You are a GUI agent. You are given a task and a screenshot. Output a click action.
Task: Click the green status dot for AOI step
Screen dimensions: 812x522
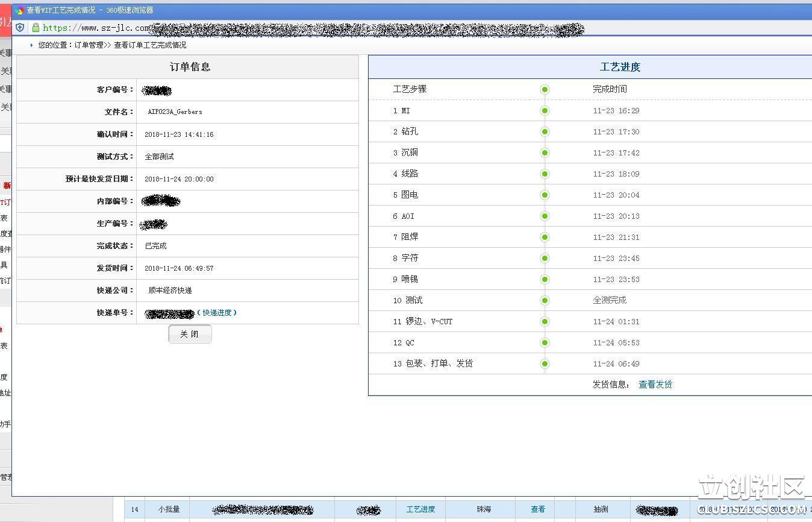[x=545, y=216]
